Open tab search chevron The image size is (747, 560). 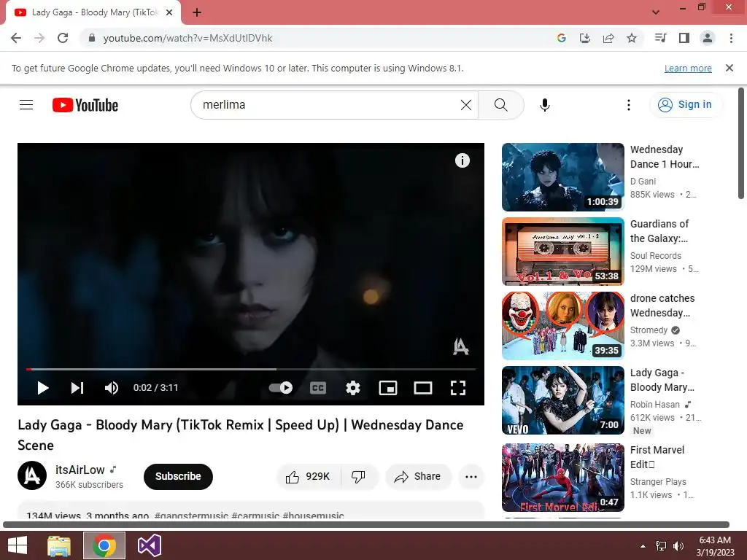click(x=656, y=12)
